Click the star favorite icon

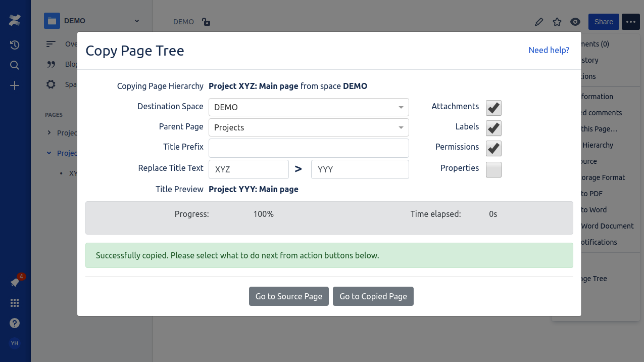click(557, 22)
